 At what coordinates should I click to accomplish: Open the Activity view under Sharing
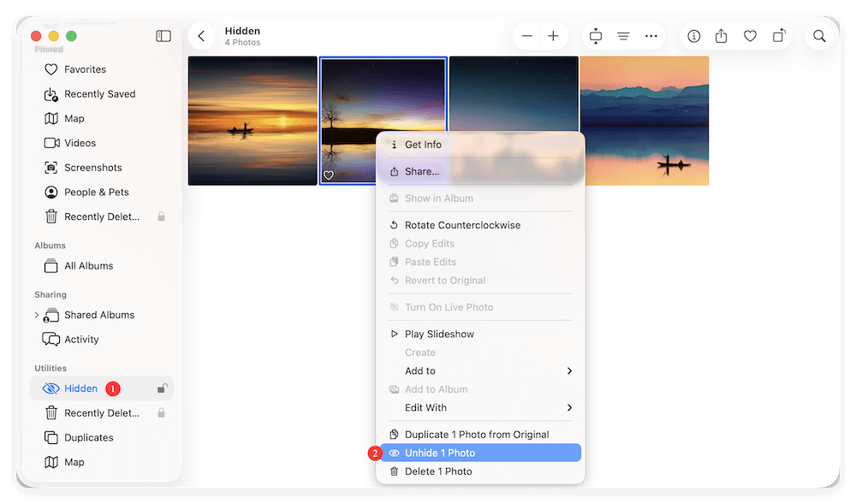click(82, 339)
